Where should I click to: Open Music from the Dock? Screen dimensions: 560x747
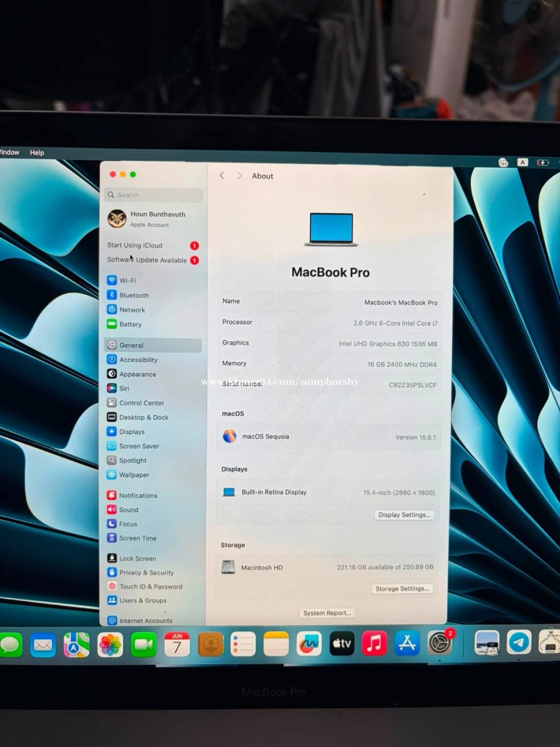click(374, 643)
